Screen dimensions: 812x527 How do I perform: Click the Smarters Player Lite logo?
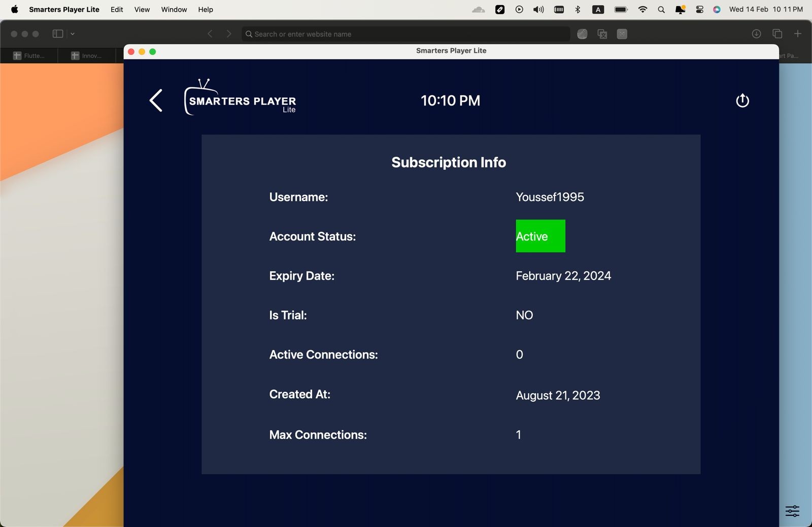click(240, 98)
